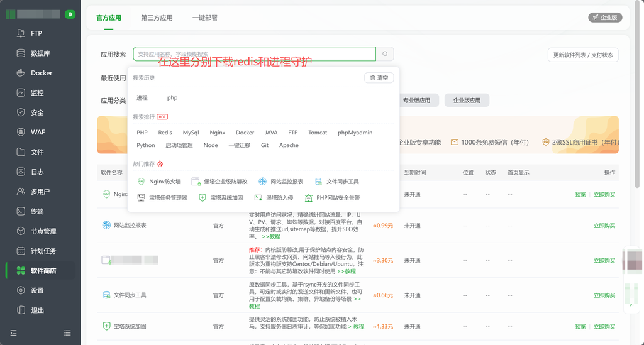Choose phpMyadmin from search ranking

pyautogui.click(x=355, y=133)
